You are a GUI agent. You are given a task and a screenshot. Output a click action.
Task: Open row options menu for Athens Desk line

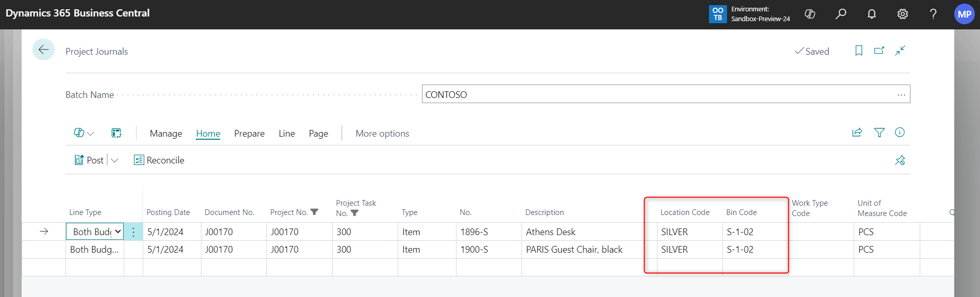[x=133, y=232]
